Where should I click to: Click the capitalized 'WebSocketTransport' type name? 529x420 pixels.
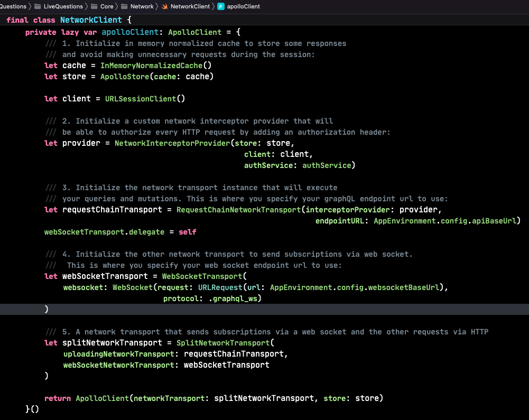pyautogui.click(x=202, y=276)
